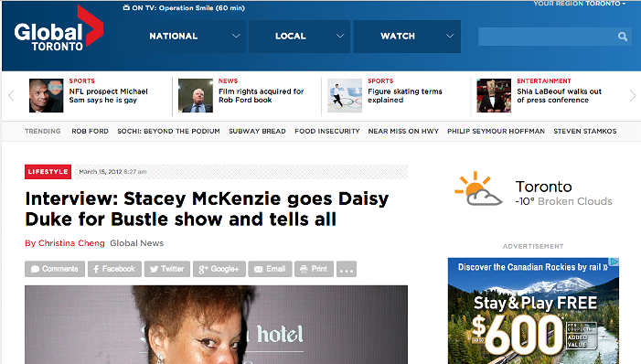Click Toronto weather city name
Viewport: 641px width, 364px height.
pyautogui.click(x=543, y=187)
